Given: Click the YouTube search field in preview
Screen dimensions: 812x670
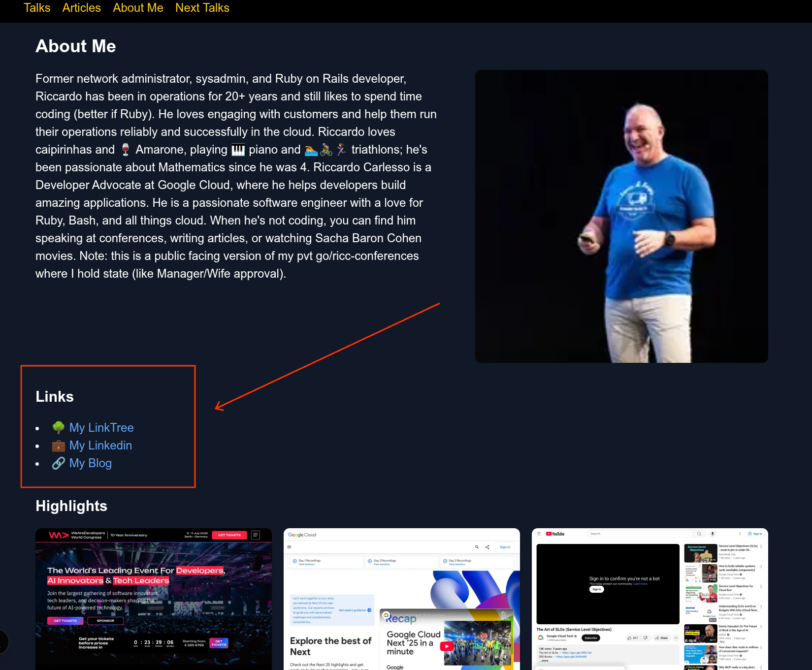Looking at the screenshot, I should coord(640,534).
